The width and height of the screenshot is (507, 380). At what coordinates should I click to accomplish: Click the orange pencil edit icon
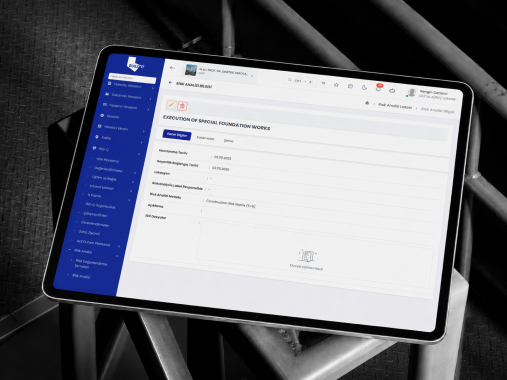coord(171,105)
